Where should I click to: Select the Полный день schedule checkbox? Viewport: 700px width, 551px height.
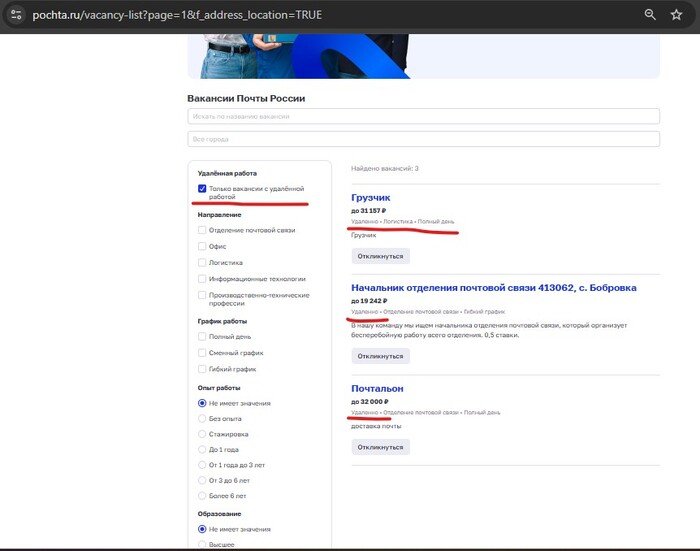(202, 336)
